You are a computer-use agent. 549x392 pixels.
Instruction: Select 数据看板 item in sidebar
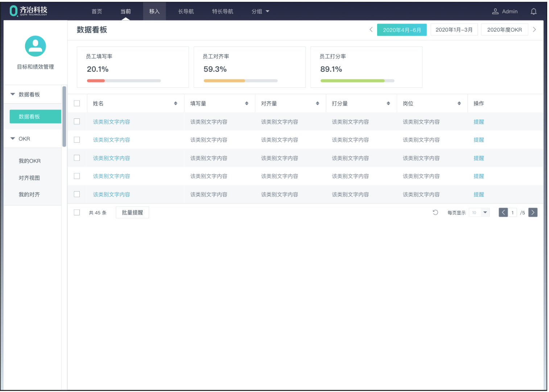coord(35,117)
